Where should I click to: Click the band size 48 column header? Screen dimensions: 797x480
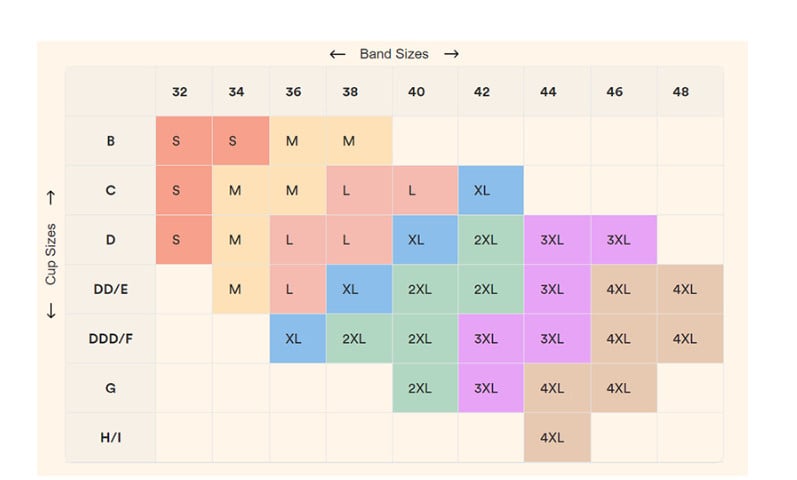click(x=680, y=92)
